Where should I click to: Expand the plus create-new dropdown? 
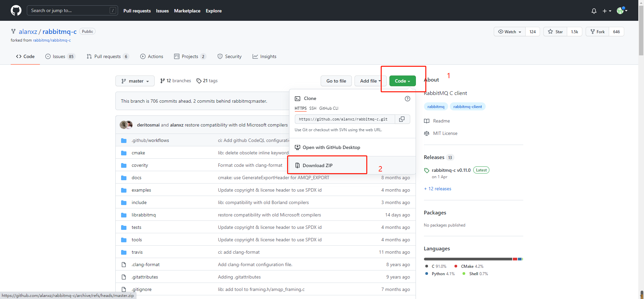pos(607,11)
